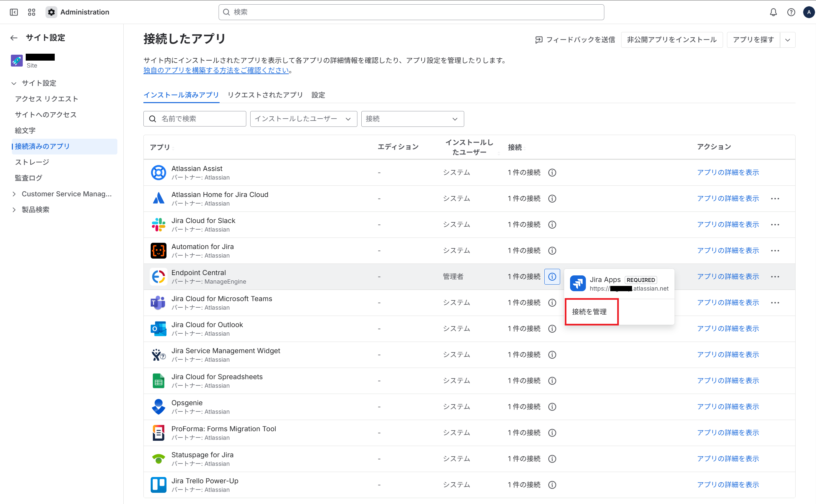
Task: Go back using the サイト設定 arrow
Action: pyautogui.click(x=14, y=38)
